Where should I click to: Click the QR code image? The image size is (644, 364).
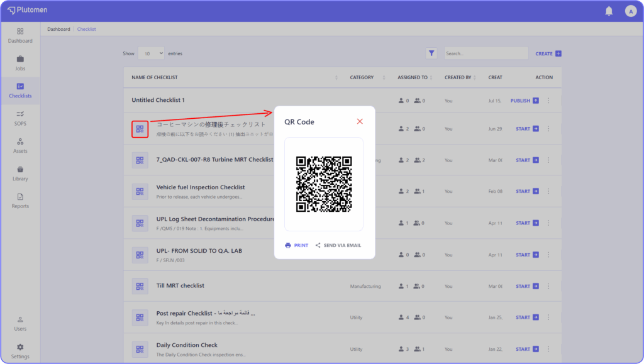point(324,184)
